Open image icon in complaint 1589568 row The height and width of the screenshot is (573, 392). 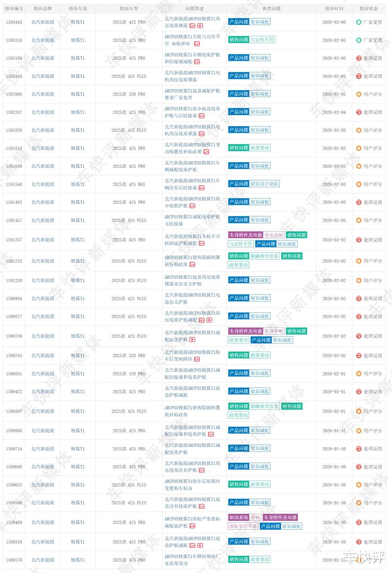(x=202, y=506)
